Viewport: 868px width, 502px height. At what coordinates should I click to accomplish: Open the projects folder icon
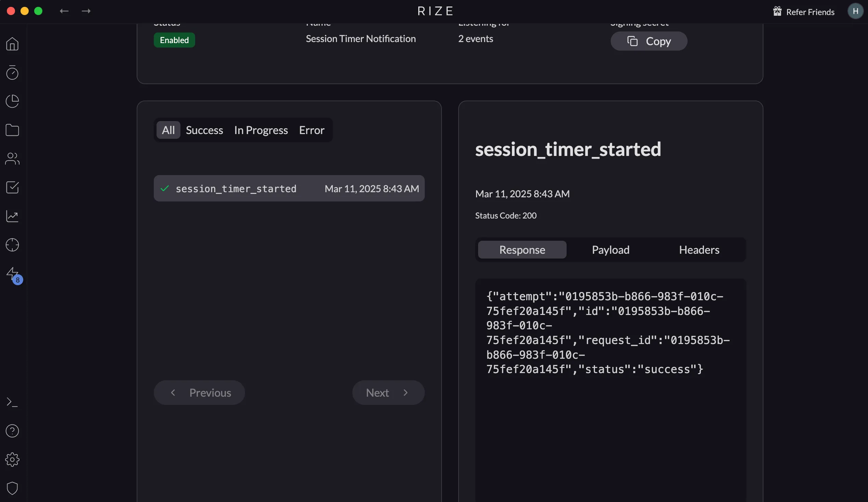[x=12, y=130]
